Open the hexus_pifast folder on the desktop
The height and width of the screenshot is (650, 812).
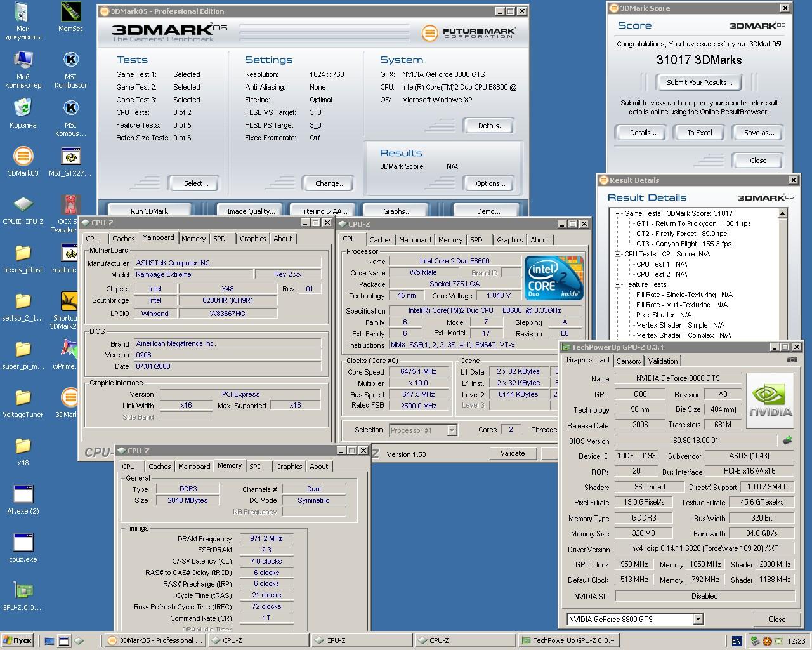[23, 258]
